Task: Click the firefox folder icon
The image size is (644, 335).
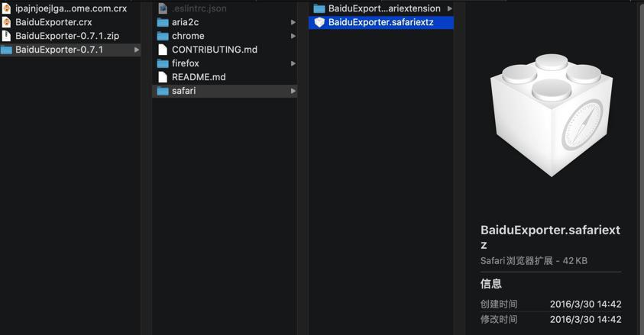Action: click(163, 63)
